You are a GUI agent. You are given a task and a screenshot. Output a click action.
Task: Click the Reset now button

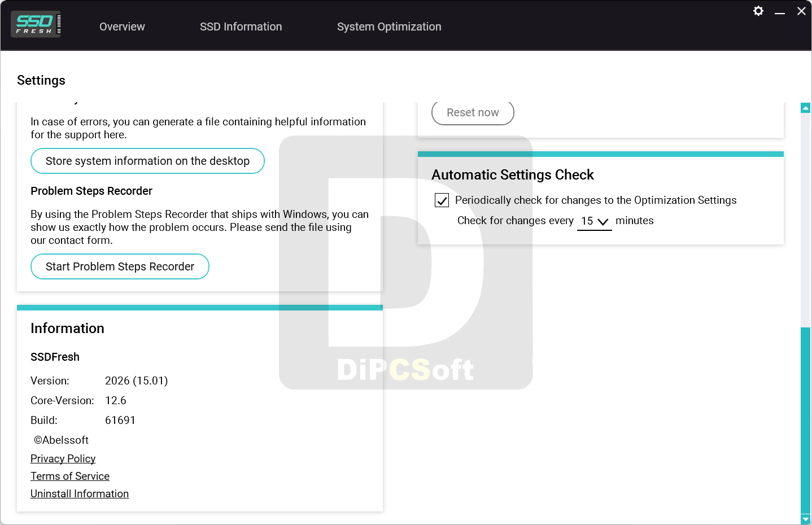point(473,112)
